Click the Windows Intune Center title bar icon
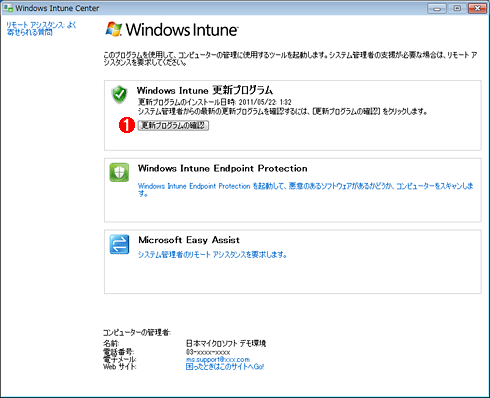 8,8
